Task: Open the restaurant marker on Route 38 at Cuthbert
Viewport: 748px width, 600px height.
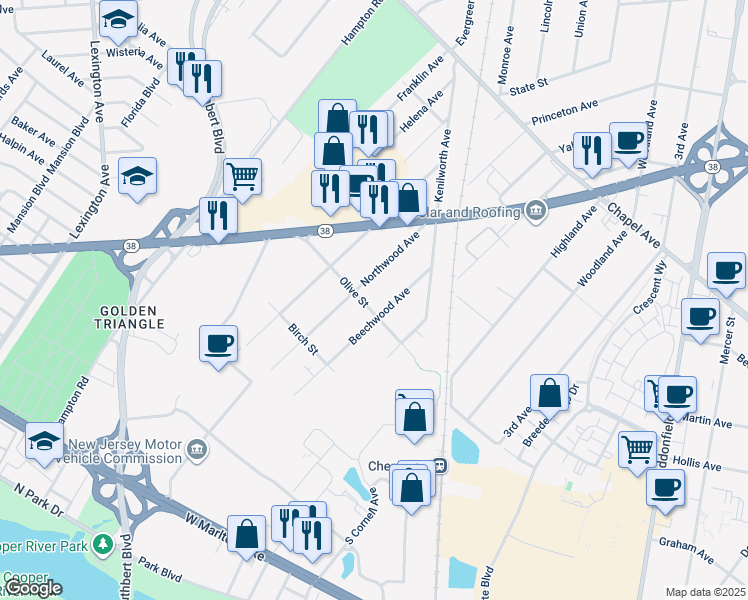Action: [218, 218]
